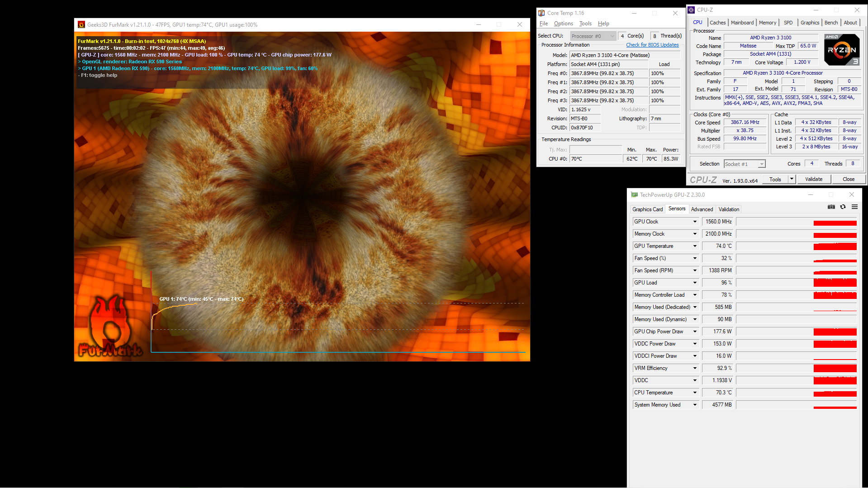Click the Check for BIOS Updates link
This screenshot has height=488, width=868.
[x=652, y=45]
